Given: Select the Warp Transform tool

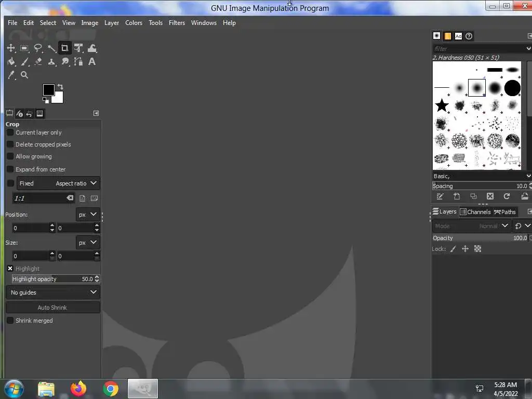Looking at the screenshot, I should [x=92, y=48].
